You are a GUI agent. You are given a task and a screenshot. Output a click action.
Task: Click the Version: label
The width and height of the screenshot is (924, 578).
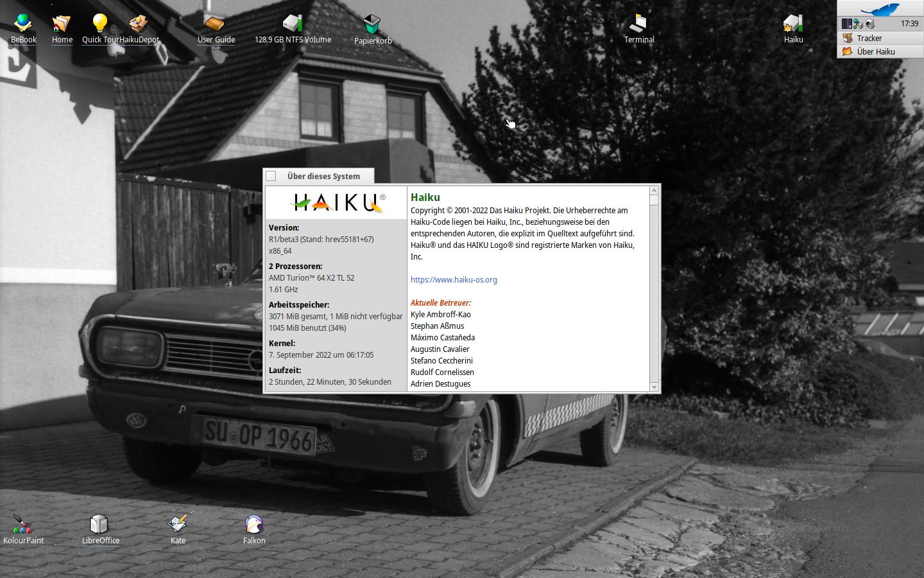[x=284, y=228]
